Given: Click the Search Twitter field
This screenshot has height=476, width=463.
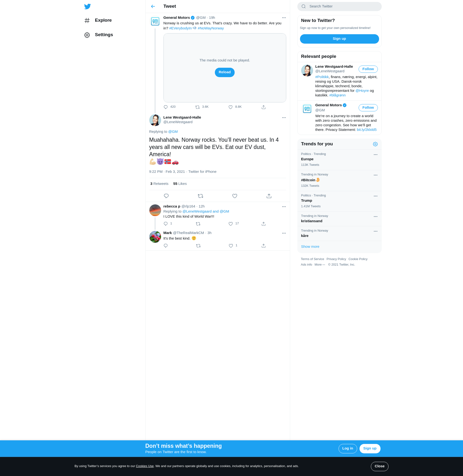Looking at the screenshot, I should [339, 6].
